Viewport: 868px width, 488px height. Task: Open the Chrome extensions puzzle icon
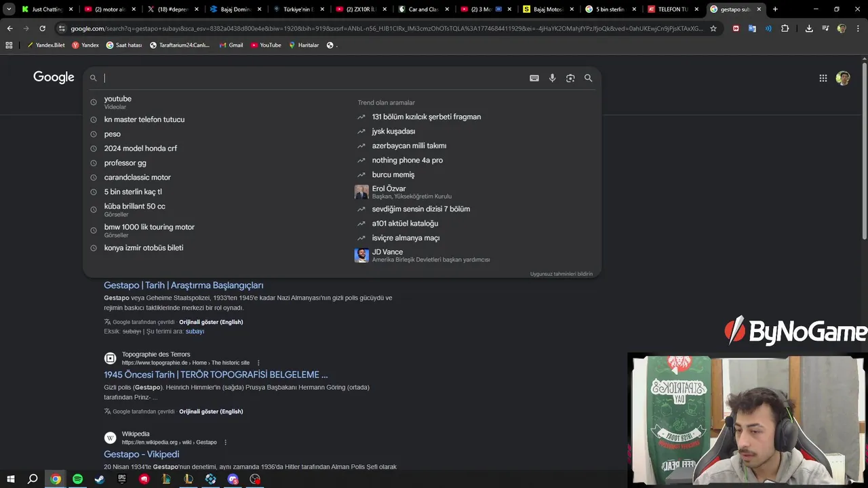pos(785,28)
